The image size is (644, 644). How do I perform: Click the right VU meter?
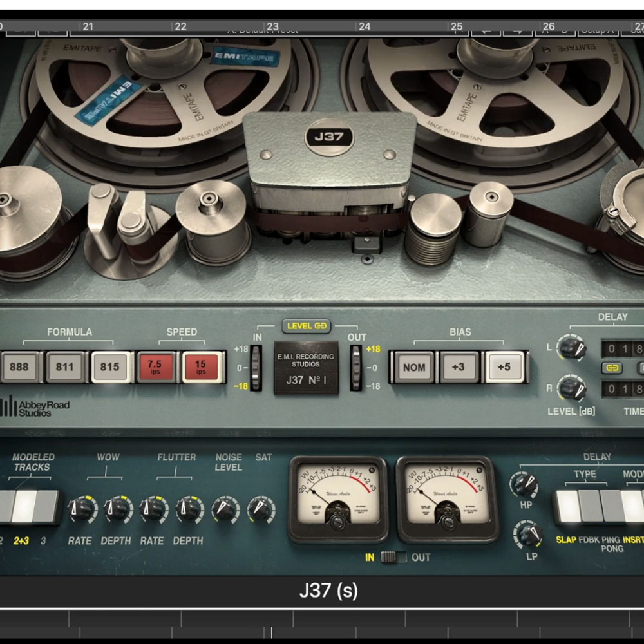tap(447, 498)
